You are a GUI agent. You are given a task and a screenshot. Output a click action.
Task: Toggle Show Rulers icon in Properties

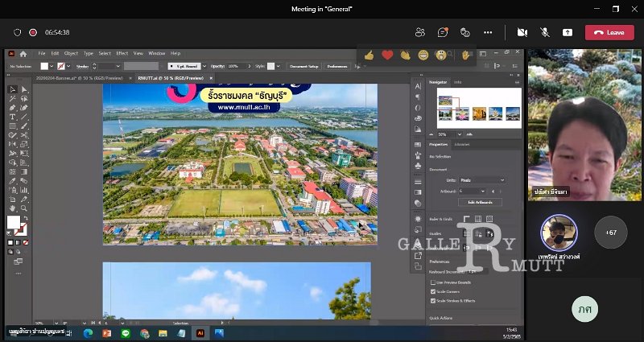[x=467, y=219]
